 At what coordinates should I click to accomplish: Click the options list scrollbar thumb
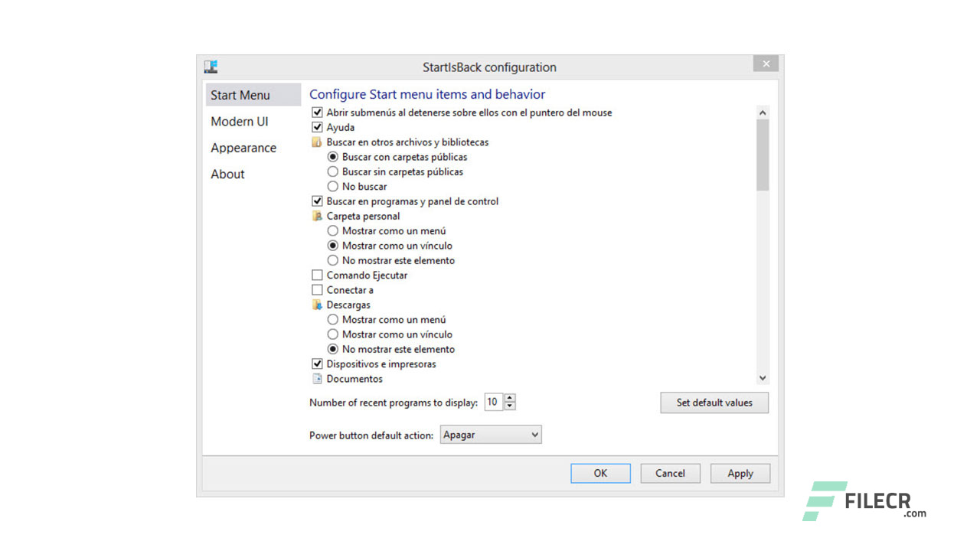coord(763,155)
